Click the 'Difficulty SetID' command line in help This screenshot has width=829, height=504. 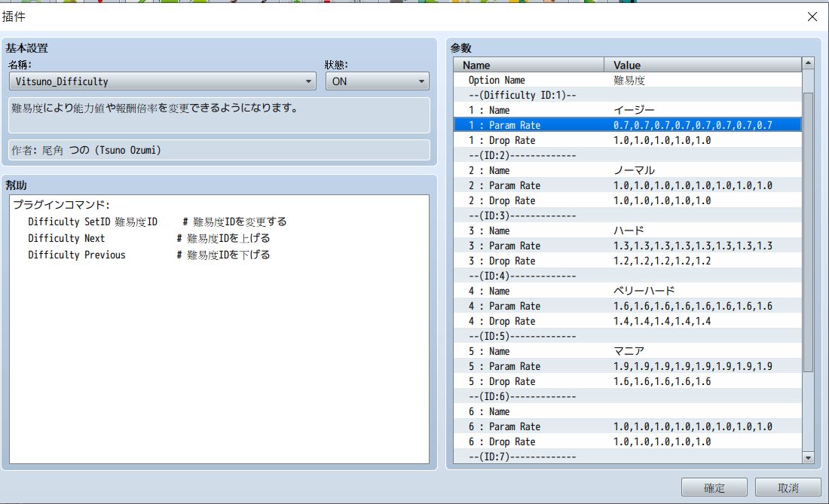coord(158,222)
